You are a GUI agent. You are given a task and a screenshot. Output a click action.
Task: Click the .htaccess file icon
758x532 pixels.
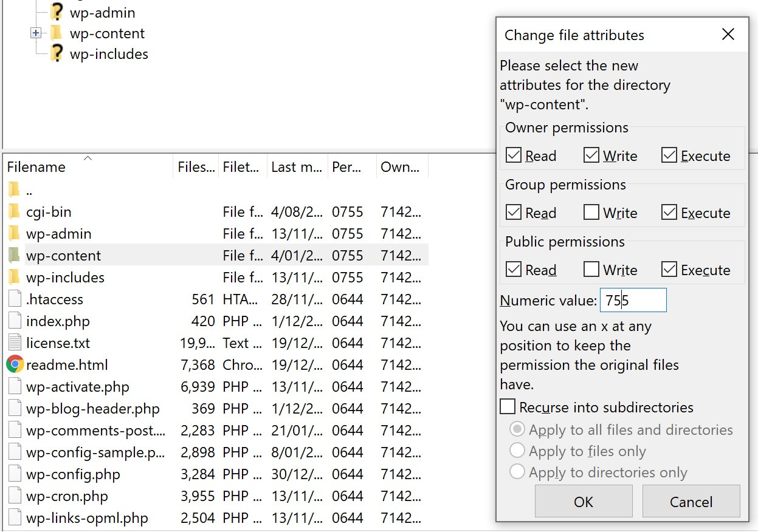[15, 299]
